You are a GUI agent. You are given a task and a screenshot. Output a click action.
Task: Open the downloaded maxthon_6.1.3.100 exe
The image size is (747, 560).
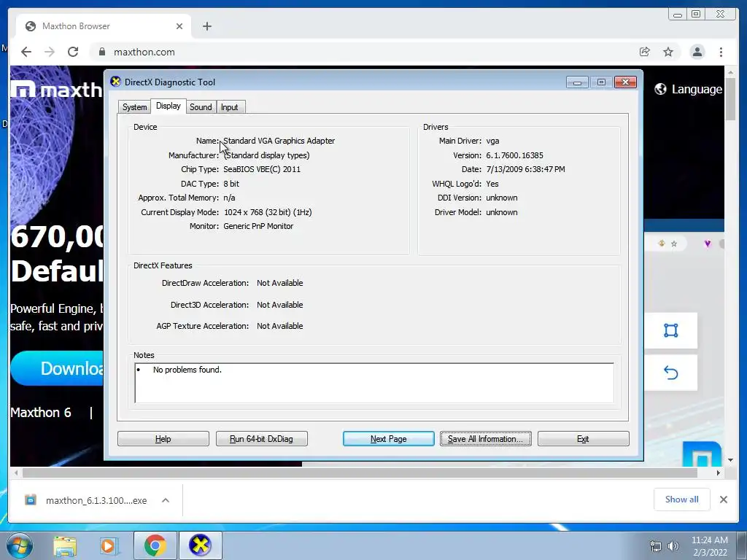click(96, 500)
